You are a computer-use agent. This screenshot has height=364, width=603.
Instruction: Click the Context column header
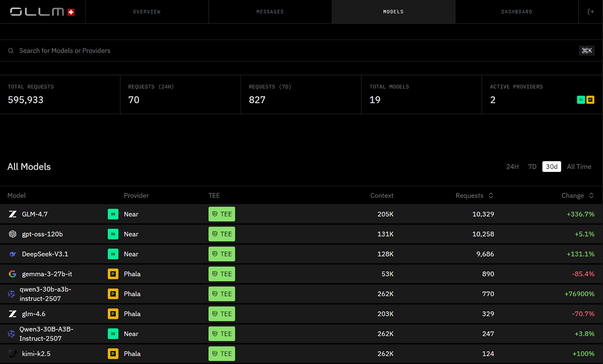click(x=382, y=196)
